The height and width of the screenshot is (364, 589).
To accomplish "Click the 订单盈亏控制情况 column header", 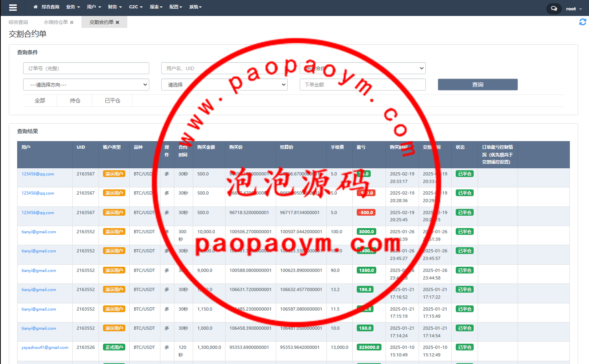I will [x=498, y=155].
